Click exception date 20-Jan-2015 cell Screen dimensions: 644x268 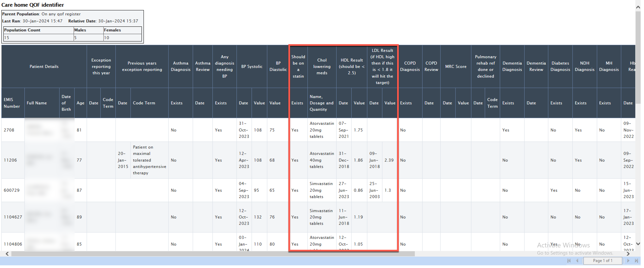point(123,160)
